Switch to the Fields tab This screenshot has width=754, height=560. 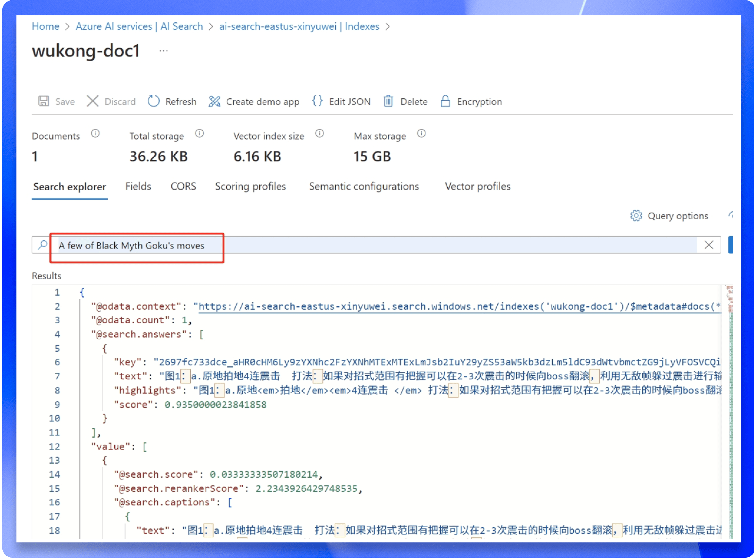pyautogui.click(x=138, y=186)
